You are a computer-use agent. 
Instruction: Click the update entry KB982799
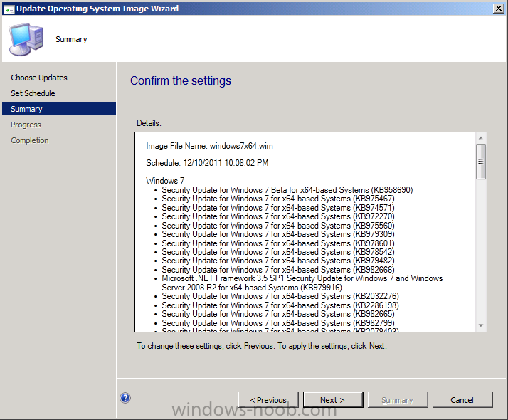278,323
